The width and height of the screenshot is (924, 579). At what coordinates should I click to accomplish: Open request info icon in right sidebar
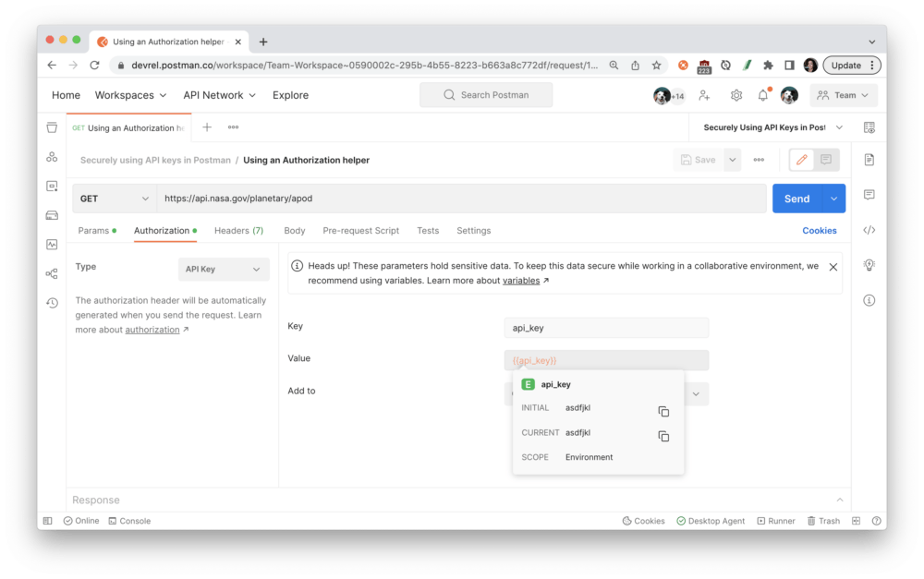(869, 300)
